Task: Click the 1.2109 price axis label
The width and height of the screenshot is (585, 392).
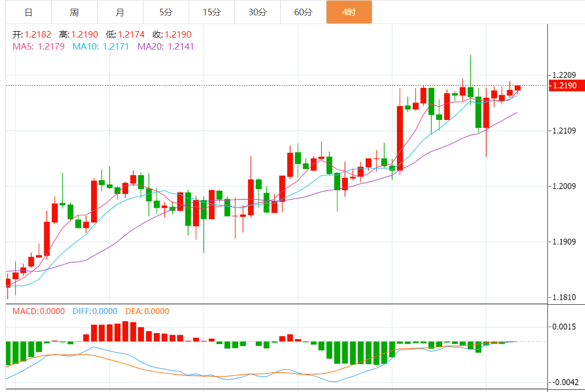Action: (564, 130)
